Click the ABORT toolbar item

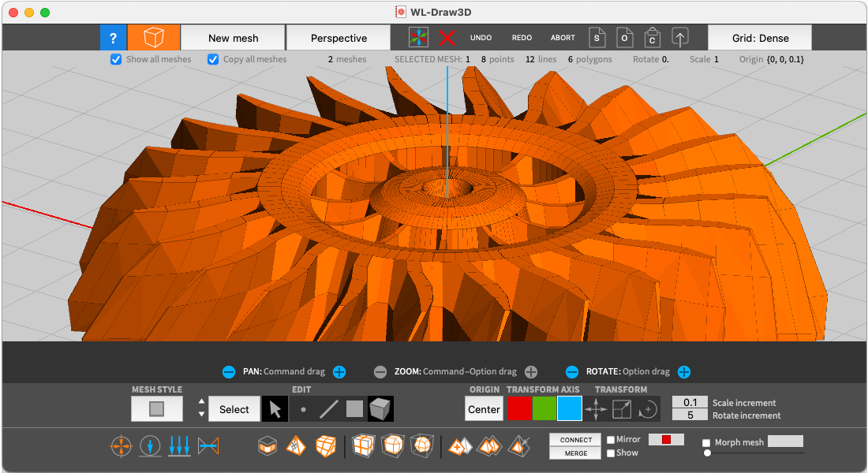563,38
